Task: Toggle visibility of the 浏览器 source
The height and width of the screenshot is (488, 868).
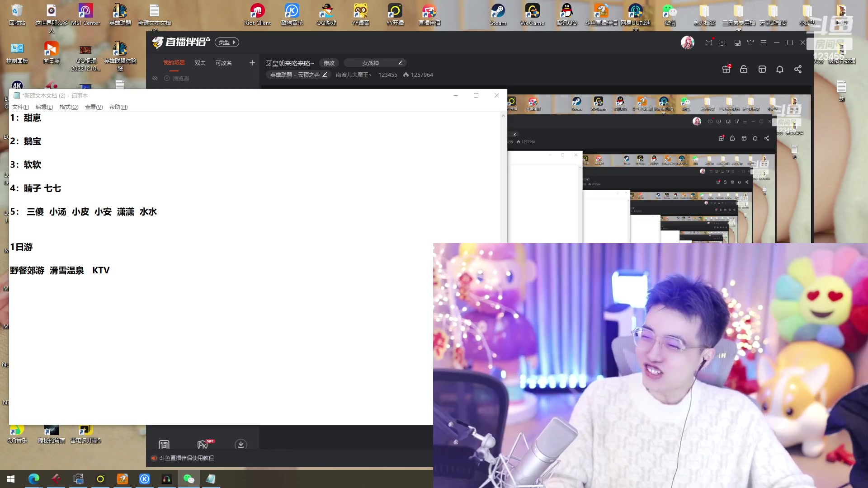Action: coord(155,78)
